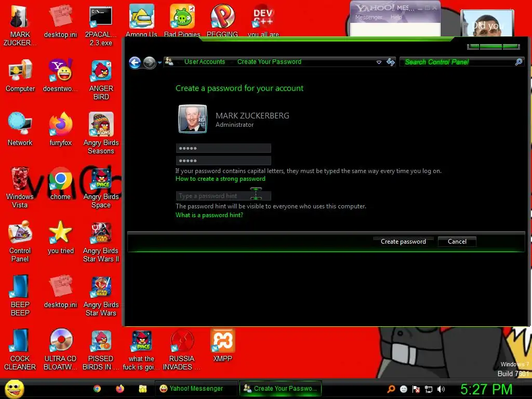Image resolution: width=532 pixels, height=399 pixels.
Task: Click the refresh icon beside address bar
Action: [391, 62]
